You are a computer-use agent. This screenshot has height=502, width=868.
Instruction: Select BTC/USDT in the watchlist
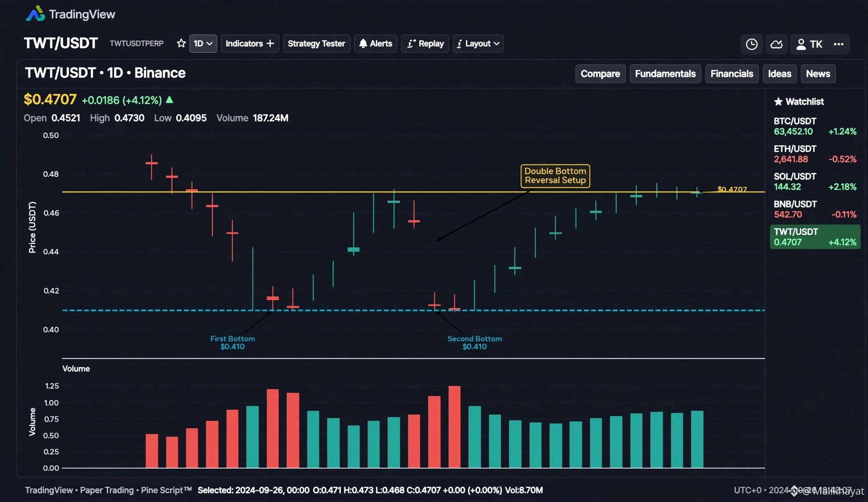point(815,126)
